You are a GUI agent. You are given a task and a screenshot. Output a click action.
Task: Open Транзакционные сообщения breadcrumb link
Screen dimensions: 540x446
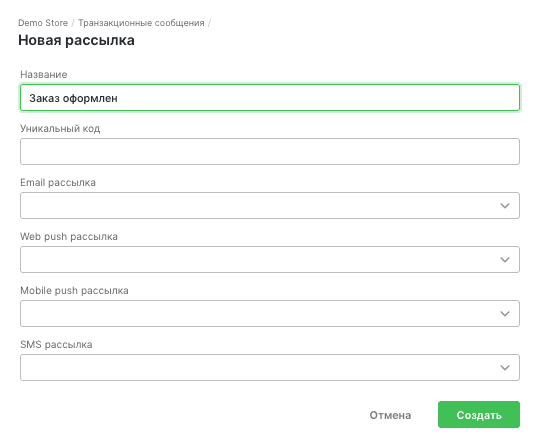(x=141, y=23)
